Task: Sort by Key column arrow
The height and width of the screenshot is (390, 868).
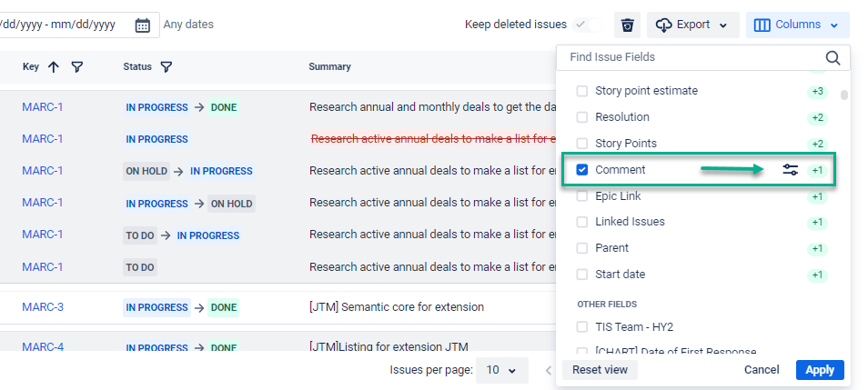Action: pyautogui.click(x=53, y=66)
